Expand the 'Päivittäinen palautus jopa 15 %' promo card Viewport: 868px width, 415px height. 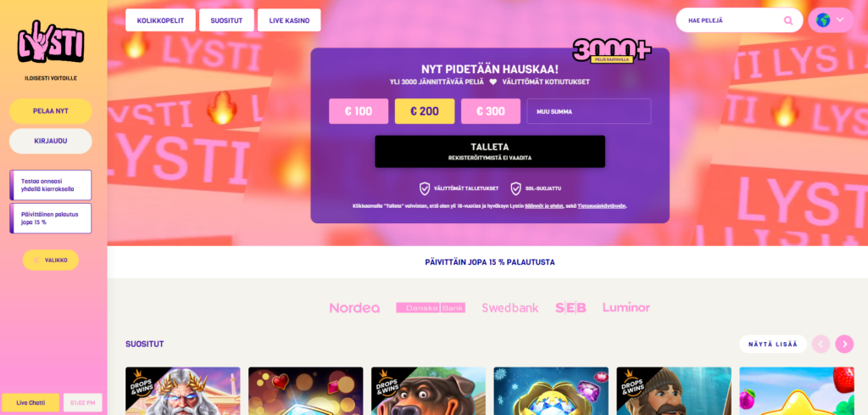(50, 218)
